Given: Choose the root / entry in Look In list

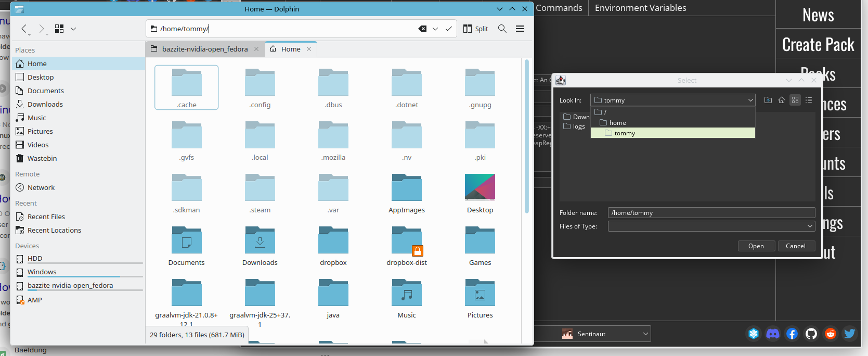Looking at the screenshot, I should (x=673, y=112).
